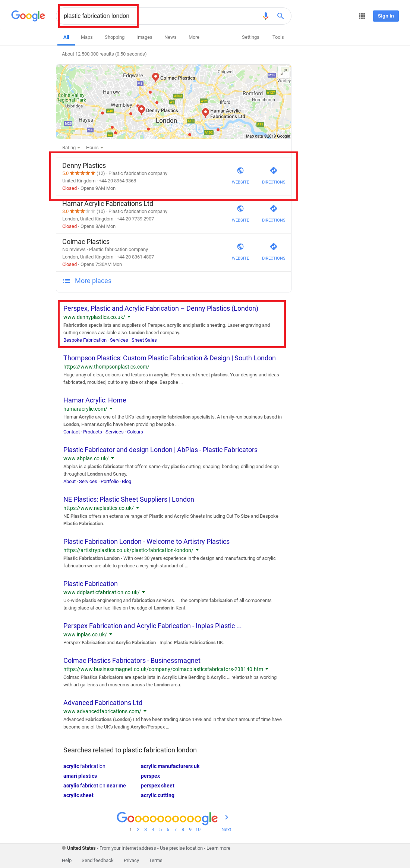Get directions to Hamar Acrylic Fabrications
Screen dimensions: 410x868
[x=273, y=209]
